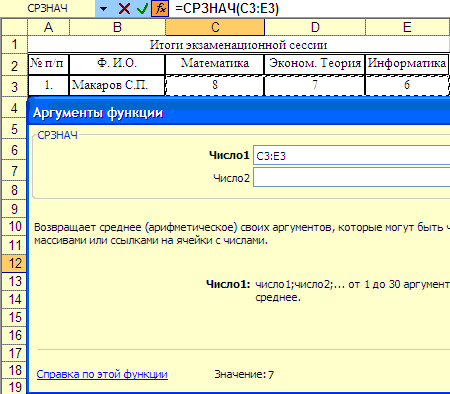Click the СРЗНАЧ group label in dialog
The image size is (450, 394).
click(x=57, y=135)
